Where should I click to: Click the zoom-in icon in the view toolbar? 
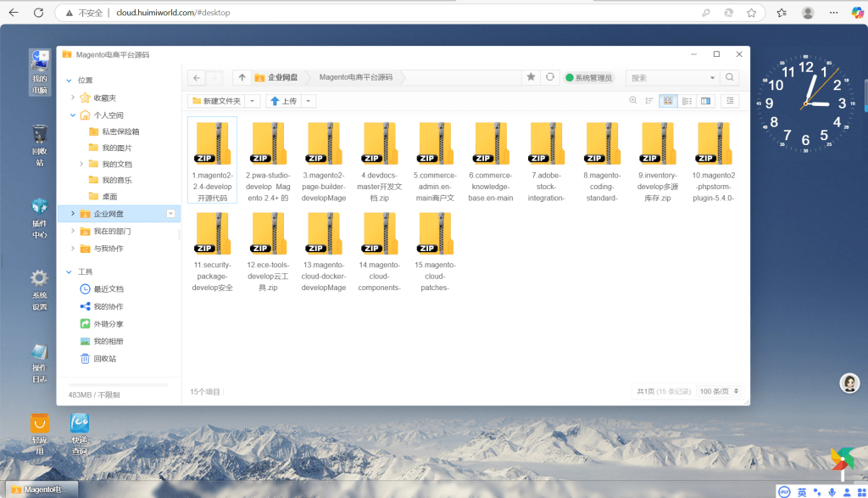(x=632, y=100)
